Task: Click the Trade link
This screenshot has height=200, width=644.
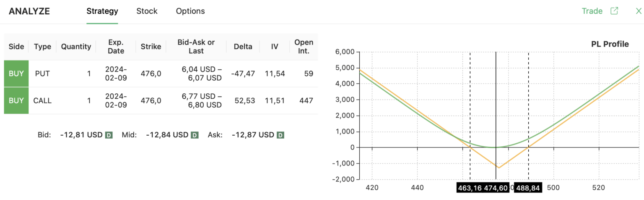Action: click(x=592, y=11)
